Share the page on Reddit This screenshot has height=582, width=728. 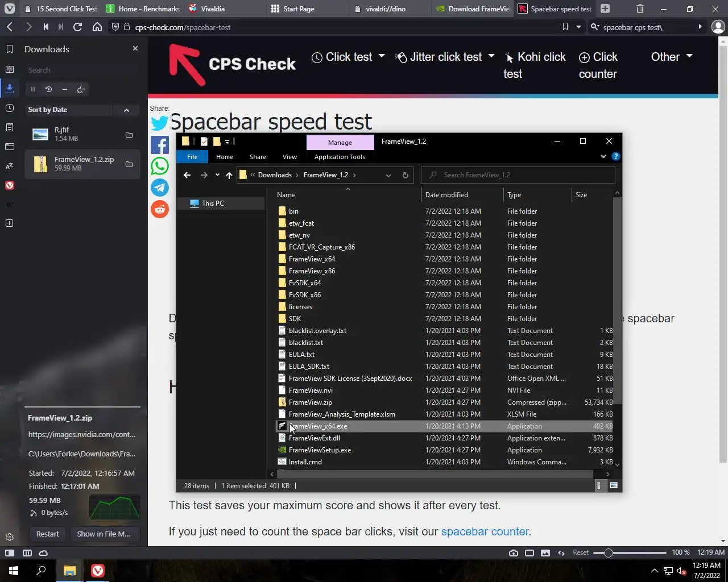160,209
